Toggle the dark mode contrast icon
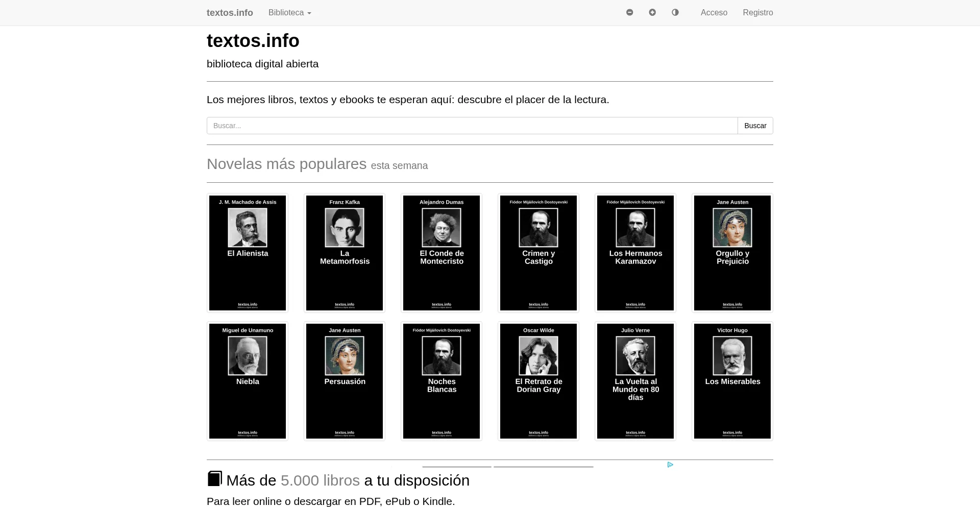The height and width of the screenshot is (507, 980). coord(675,12)
